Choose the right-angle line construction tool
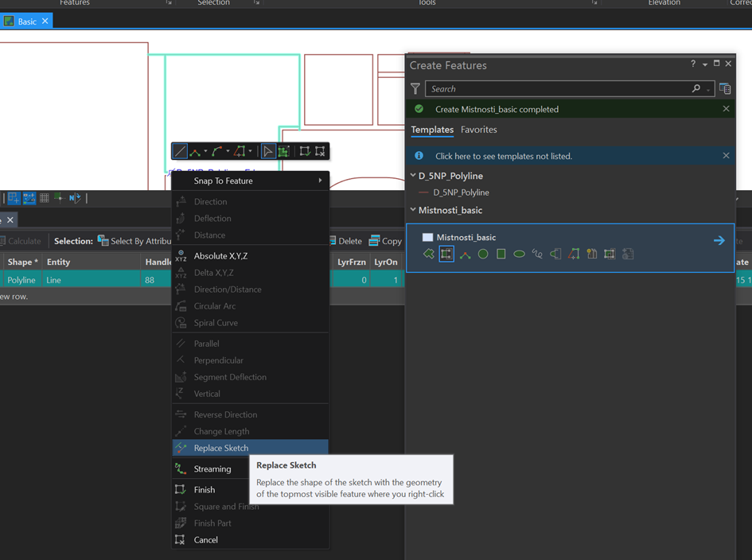The image size is (752, 560). [x=195, y=151]
